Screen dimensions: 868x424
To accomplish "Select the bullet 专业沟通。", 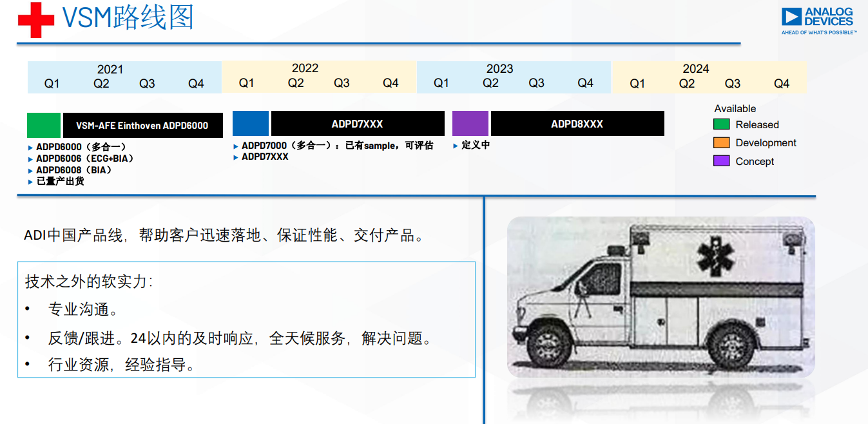I will [84, 309].
